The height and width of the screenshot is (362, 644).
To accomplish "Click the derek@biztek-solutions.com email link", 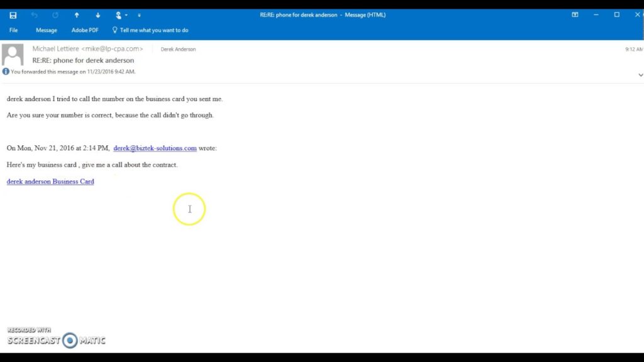I will click(x=155, y=148).
